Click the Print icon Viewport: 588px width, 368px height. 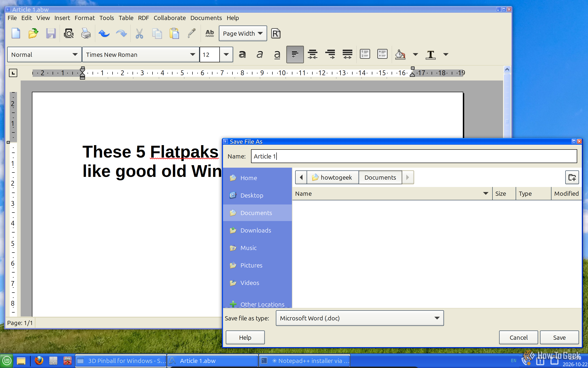(x=86, y=33)
